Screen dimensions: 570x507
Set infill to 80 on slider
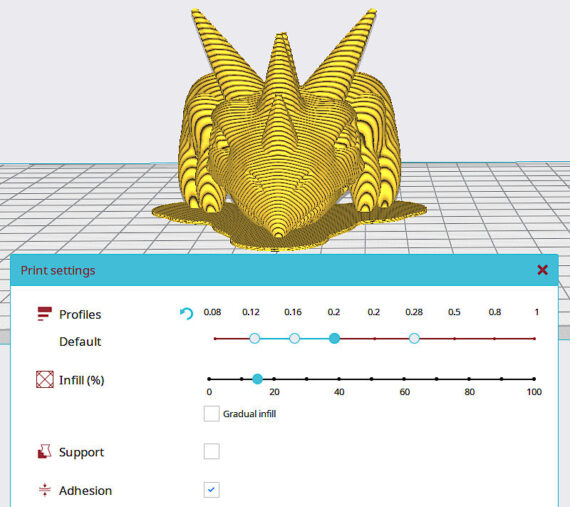(469, 379)
